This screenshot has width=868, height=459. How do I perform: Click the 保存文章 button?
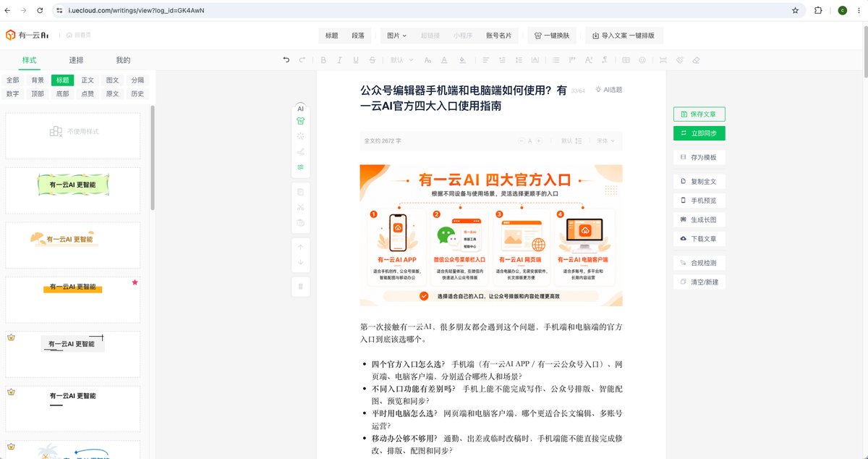699,114
